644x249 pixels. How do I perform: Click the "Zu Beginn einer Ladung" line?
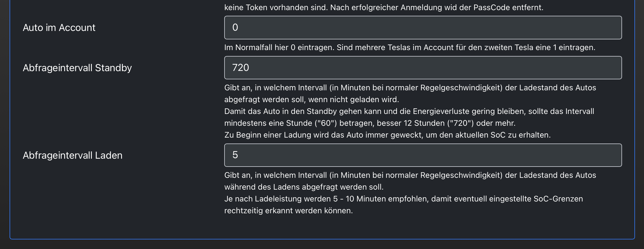click(x=387, y=135)
